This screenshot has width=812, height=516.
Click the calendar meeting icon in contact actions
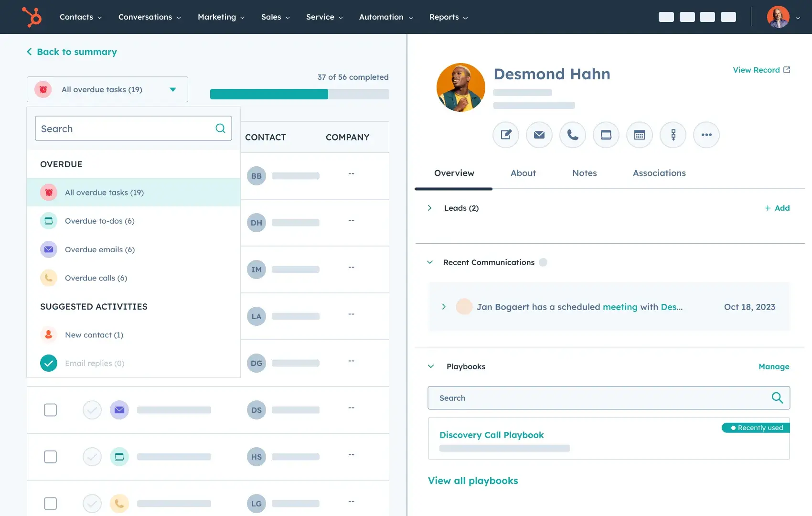[640, 135]
